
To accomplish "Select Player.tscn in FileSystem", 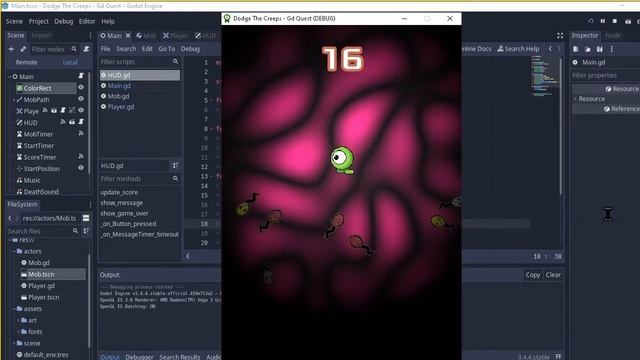I will (x=43, y=297).
